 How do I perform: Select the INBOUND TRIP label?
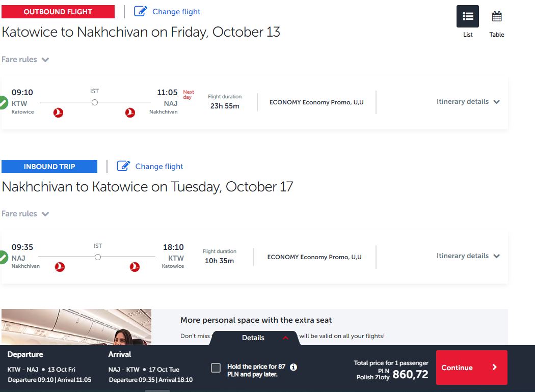[x=49, y=166]
